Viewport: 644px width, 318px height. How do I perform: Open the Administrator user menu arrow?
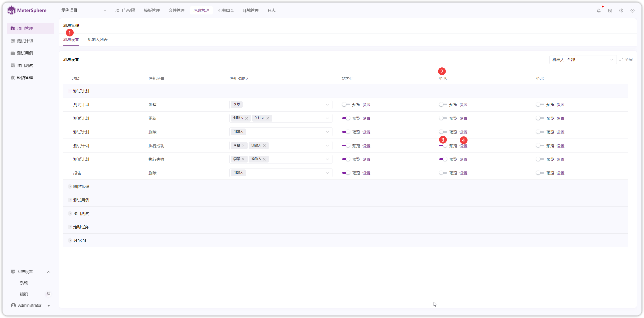49,306
